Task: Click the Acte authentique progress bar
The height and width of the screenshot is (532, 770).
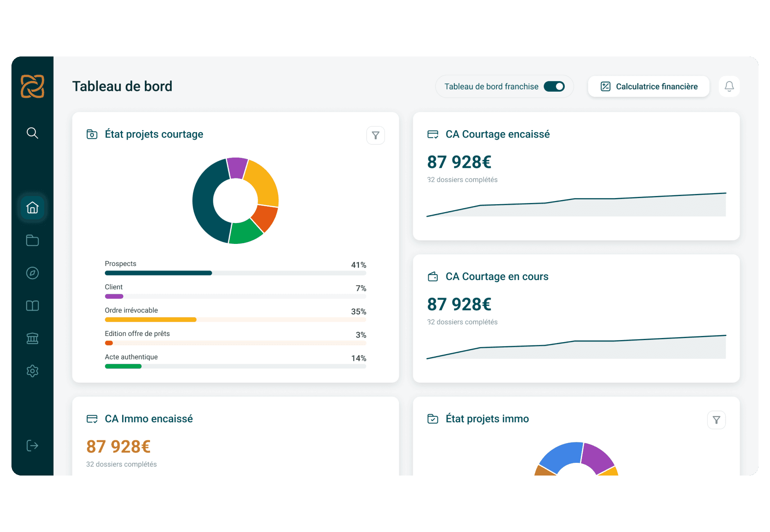Action: 236,366
